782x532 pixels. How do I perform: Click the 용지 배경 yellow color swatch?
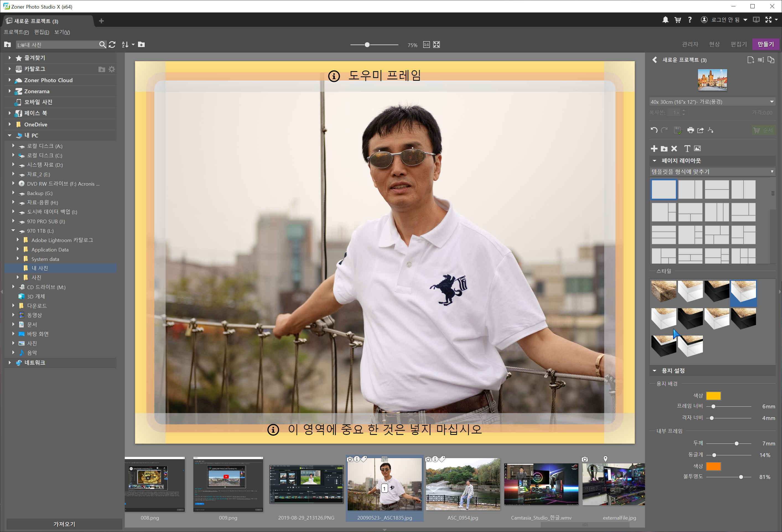[x=713, y=396]
